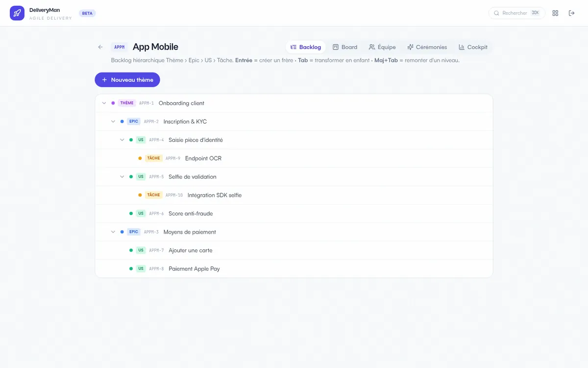Click the APPM-5 identifier
Screen dimensions: 588x368
click(157, 177)
